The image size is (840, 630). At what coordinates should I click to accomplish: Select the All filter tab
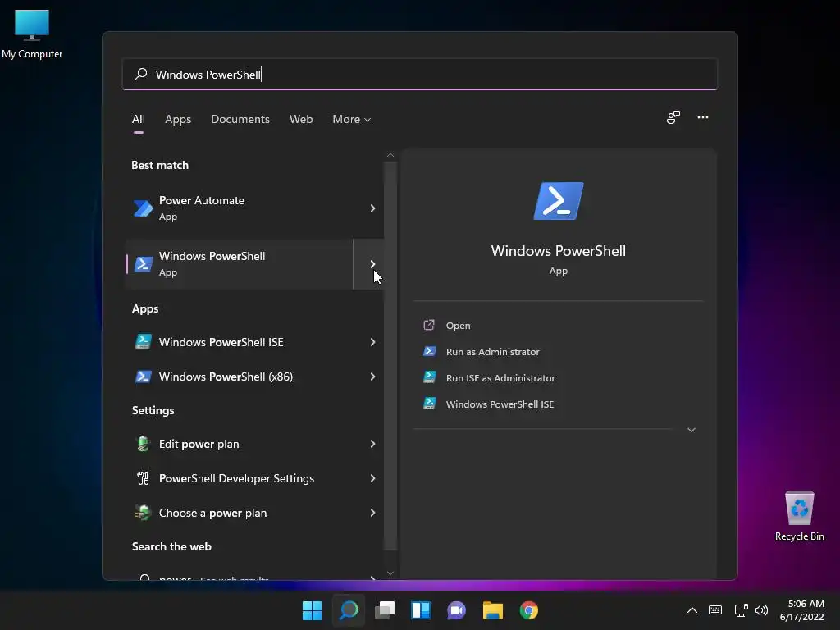[138, 119]
